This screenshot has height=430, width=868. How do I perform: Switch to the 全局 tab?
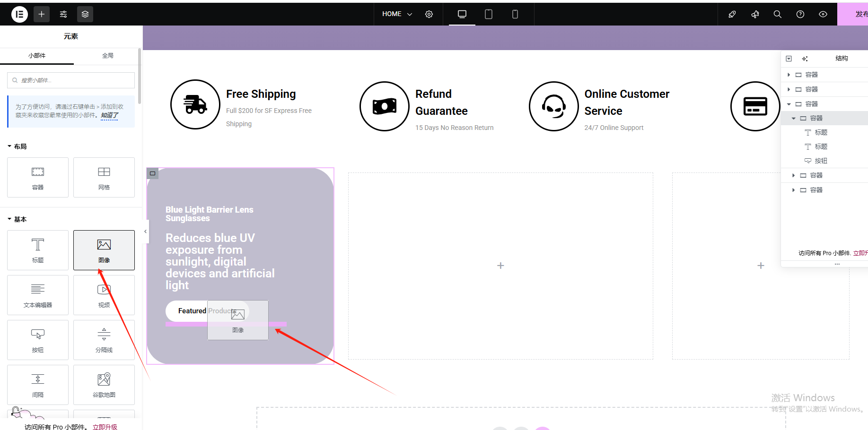click(108, 56)
